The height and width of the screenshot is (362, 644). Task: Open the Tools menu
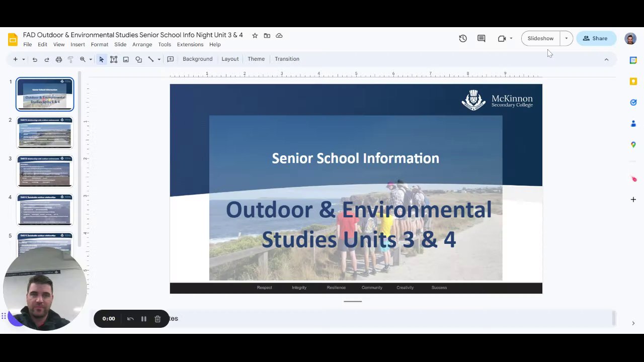[165, 45]
